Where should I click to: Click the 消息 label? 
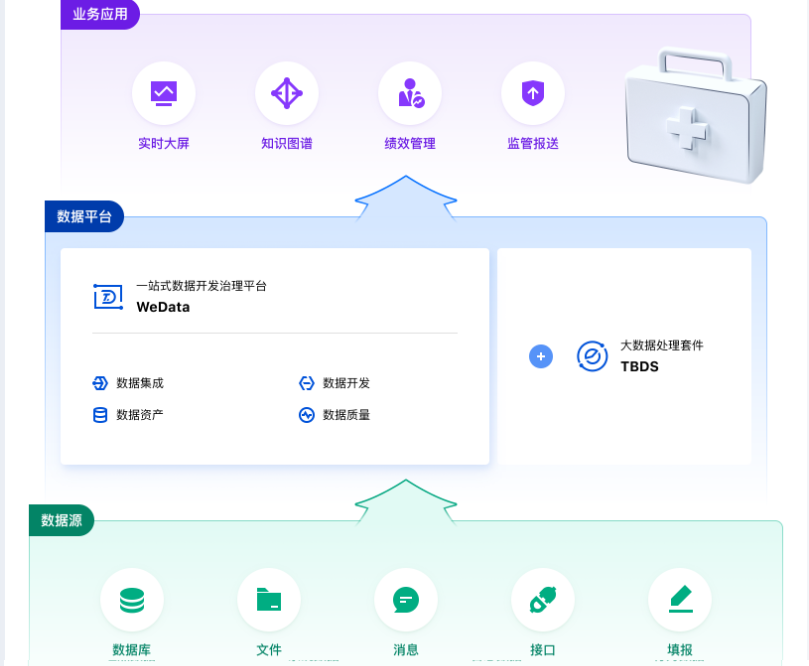pyautogui.click(x=406, y=649)
